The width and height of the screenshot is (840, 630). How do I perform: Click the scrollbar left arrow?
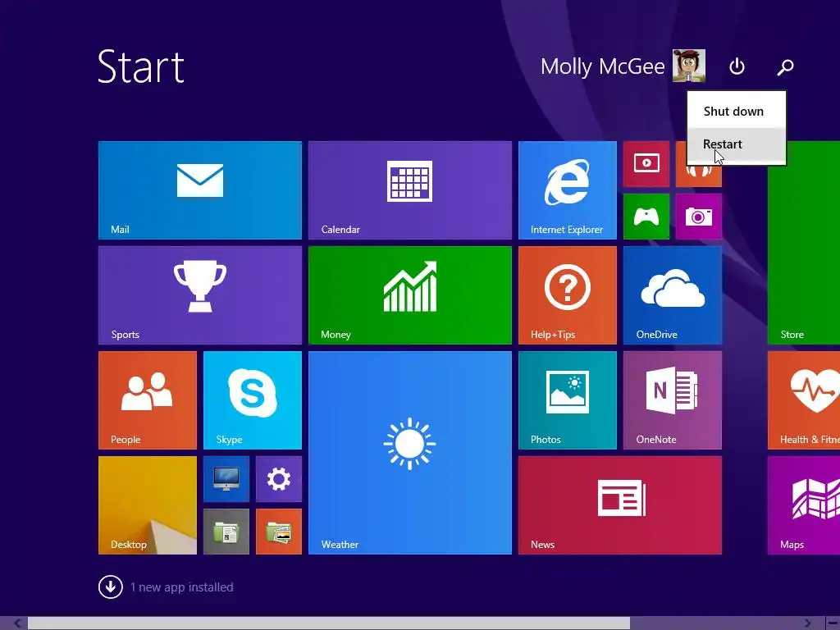coord(17,623)
